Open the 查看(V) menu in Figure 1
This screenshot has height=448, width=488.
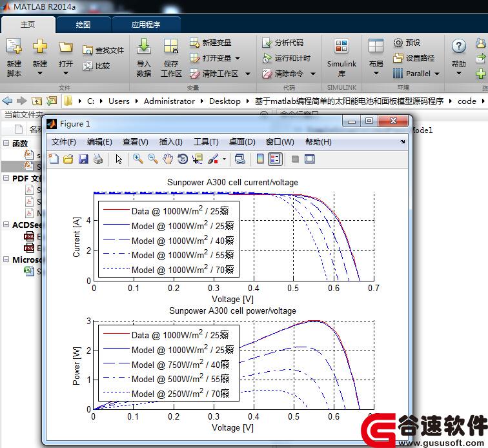[x=136, y=142]
